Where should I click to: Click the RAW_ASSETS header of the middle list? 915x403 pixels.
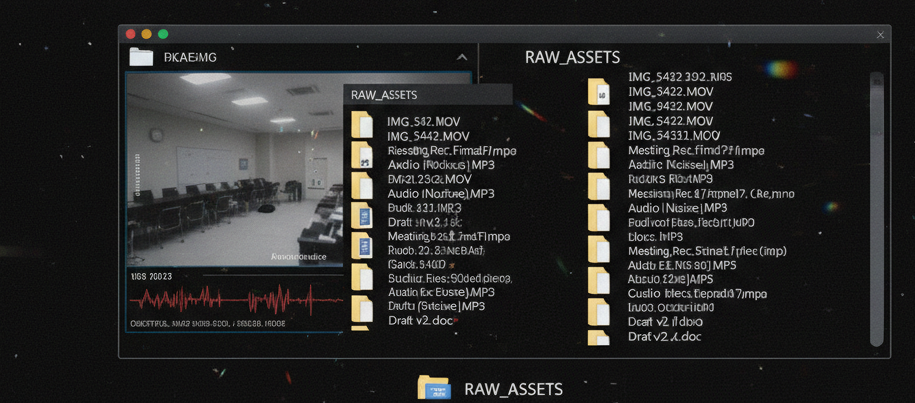coord(385,95)
